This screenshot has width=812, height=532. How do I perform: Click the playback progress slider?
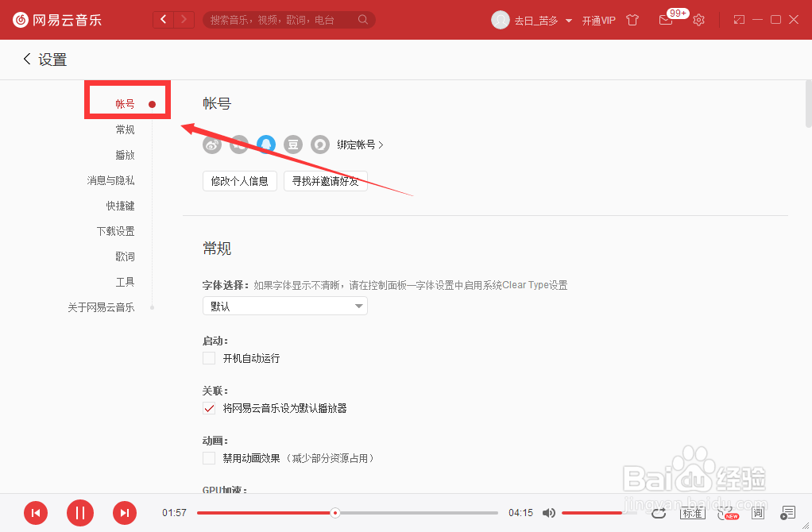[x=347, y=513]
